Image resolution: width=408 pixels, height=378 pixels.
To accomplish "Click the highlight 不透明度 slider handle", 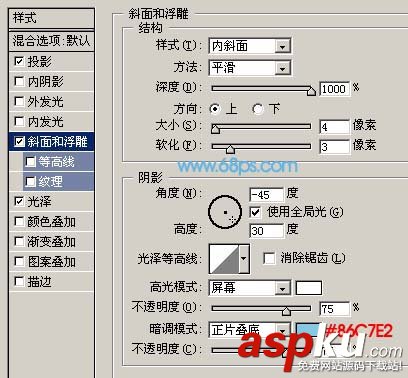I will pos(286,311).
